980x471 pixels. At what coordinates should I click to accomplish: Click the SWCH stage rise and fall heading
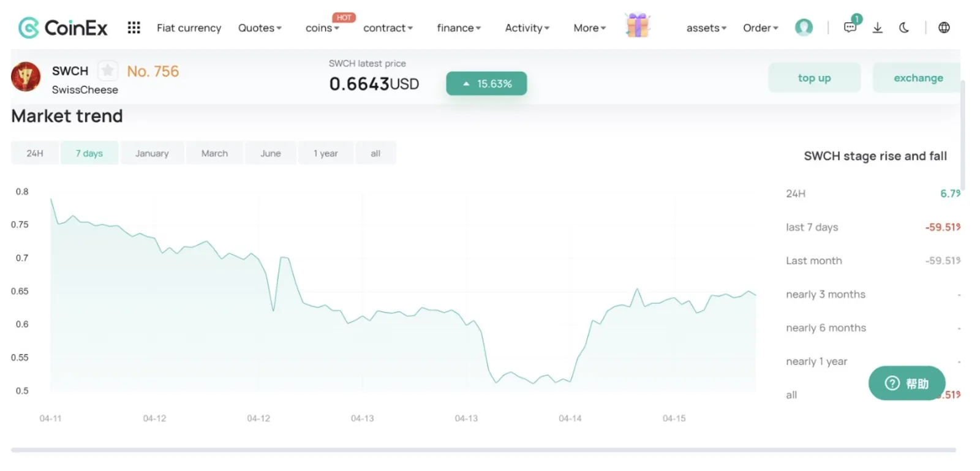[875, 156]
